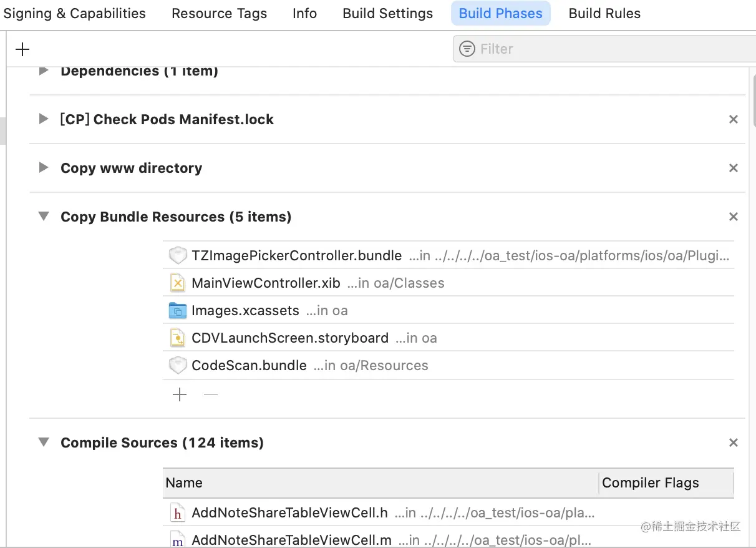Add a resource with the plus below CodeScan.bundle

[180, 394]
